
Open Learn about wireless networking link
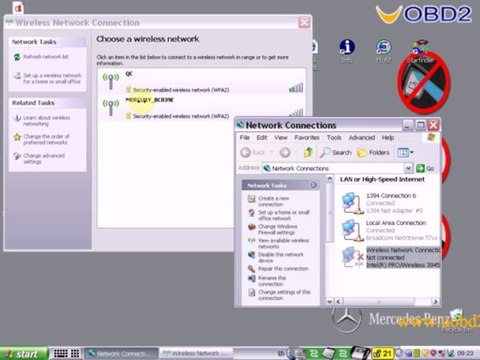(42, 120)
